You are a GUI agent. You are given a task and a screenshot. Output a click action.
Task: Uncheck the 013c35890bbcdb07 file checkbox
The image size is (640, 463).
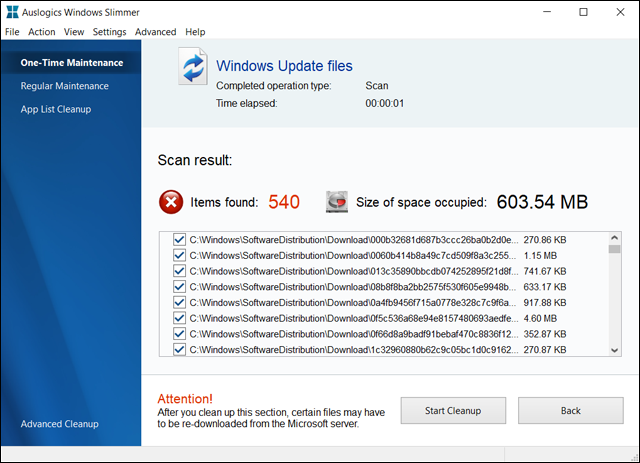179,271
